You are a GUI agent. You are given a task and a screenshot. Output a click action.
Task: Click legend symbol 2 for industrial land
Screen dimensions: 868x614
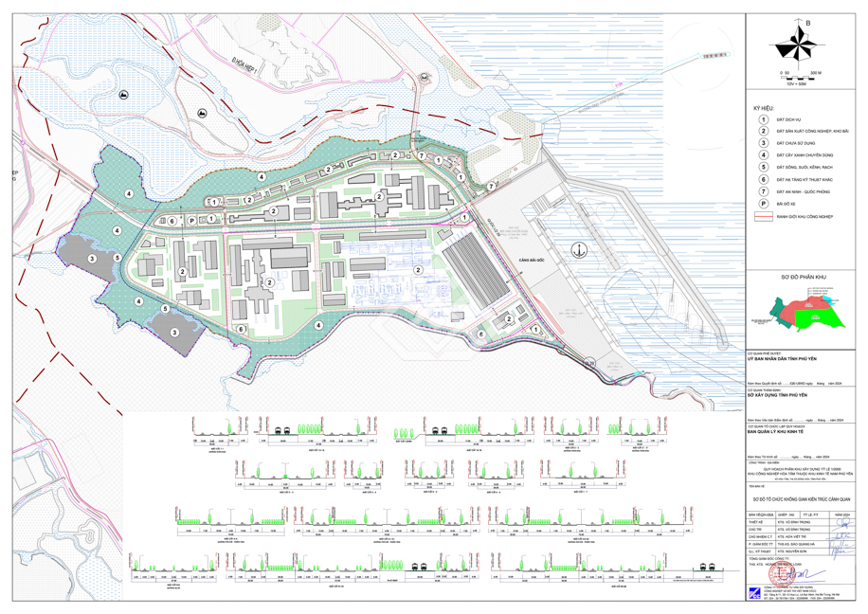(x=763, y=132)
